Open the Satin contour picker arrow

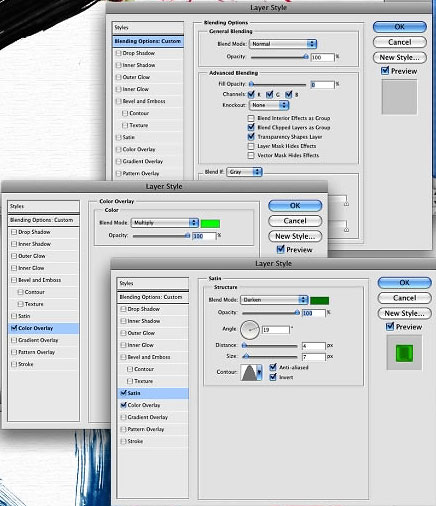tap(259, 372)
